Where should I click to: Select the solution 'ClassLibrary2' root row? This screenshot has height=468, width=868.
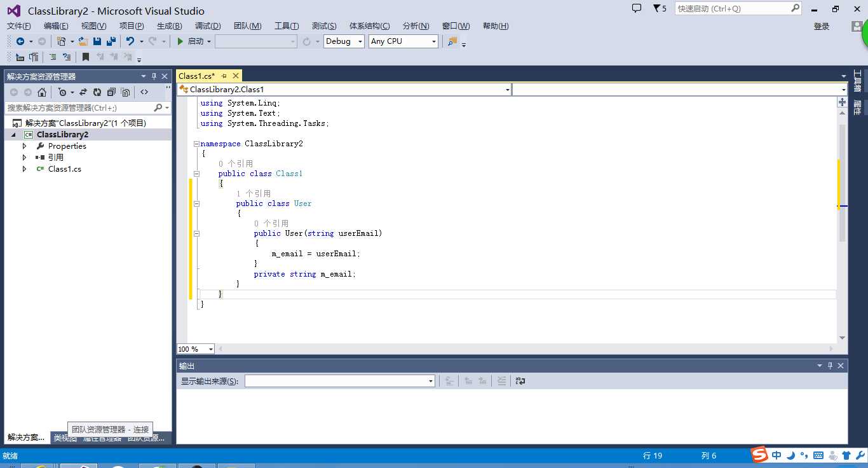[x=88, y=123]
